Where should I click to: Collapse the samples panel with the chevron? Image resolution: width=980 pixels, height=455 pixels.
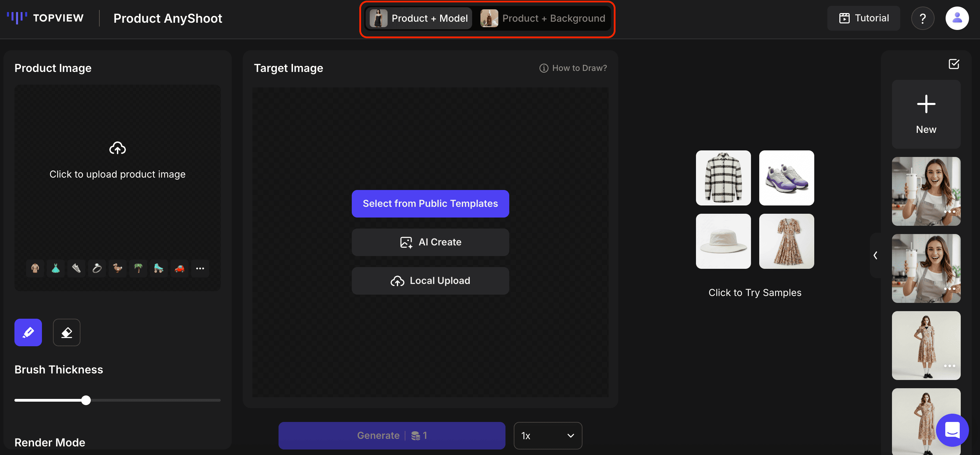[875, 255]
